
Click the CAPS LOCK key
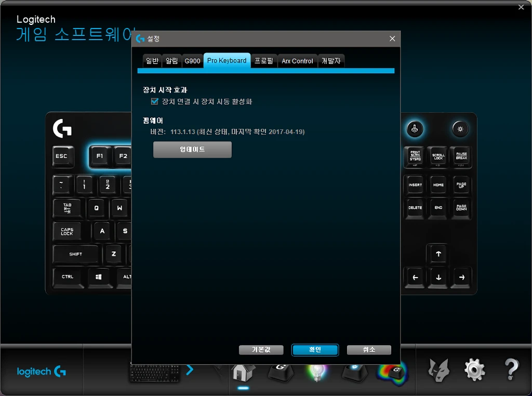[x=67, y=231]
